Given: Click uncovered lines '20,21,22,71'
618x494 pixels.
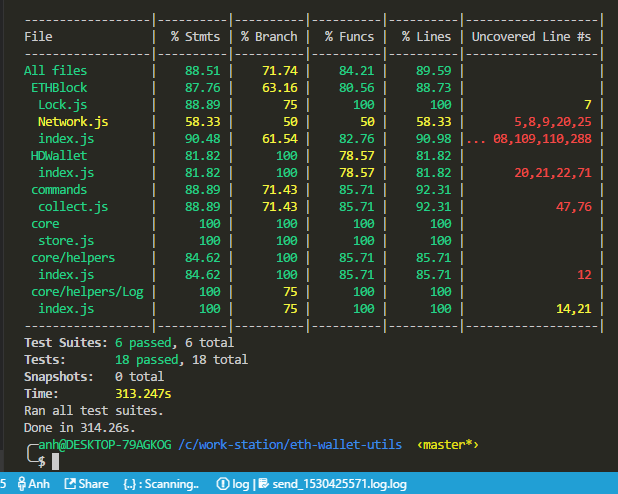Looking at the screenshot, I should (x=553, y=173).
